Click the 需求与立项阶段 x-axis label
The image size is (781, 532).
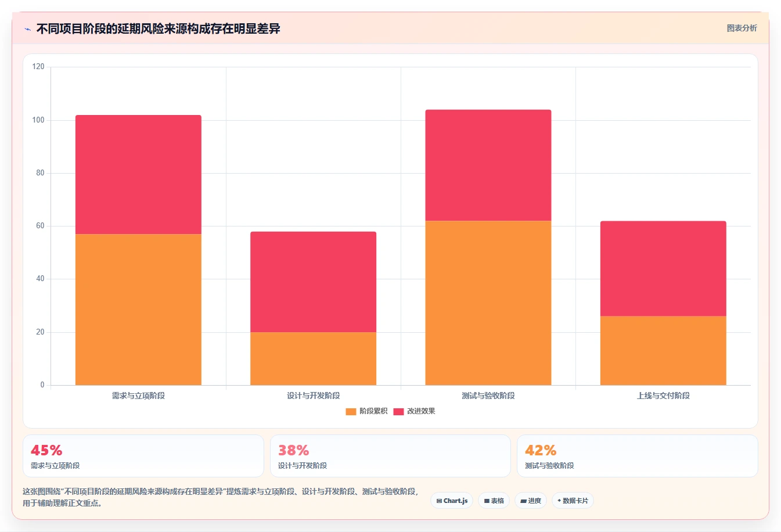point(138,396)
